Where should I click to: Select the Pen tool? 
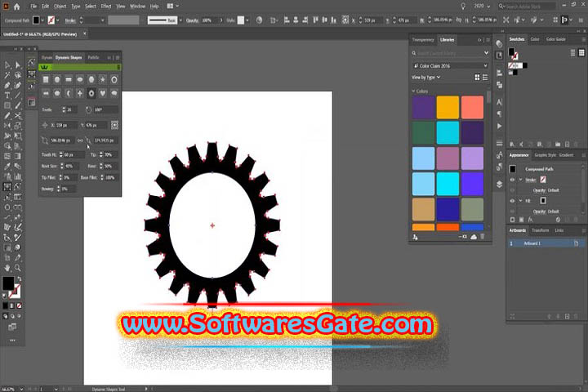7,86
